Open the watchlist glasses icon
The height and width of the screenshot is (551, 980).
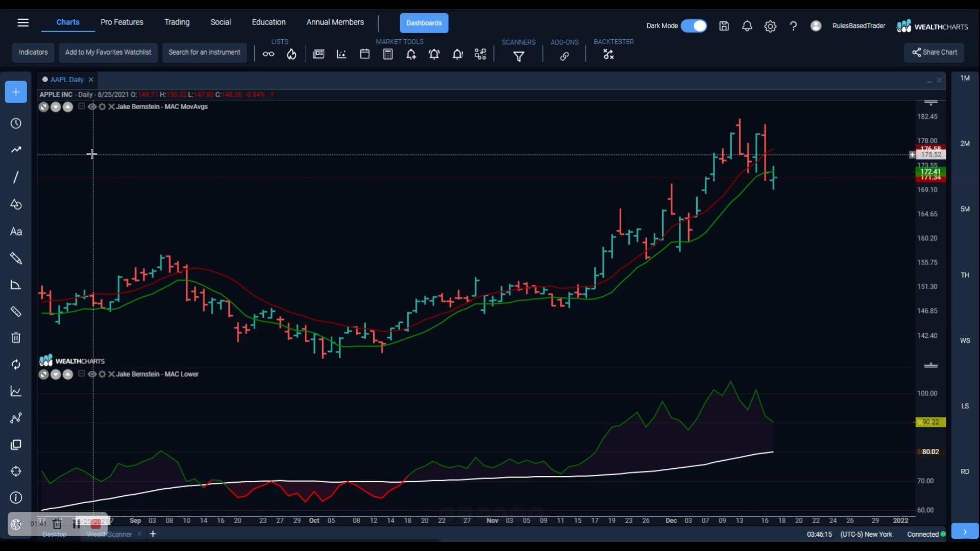point(268,54)
